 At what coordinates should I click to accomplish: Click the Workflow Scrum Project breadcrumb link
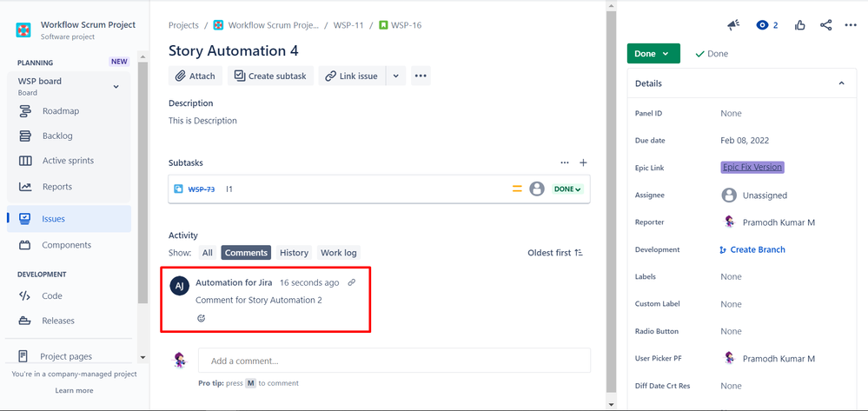pyautogui.click(x=274, y=25)
